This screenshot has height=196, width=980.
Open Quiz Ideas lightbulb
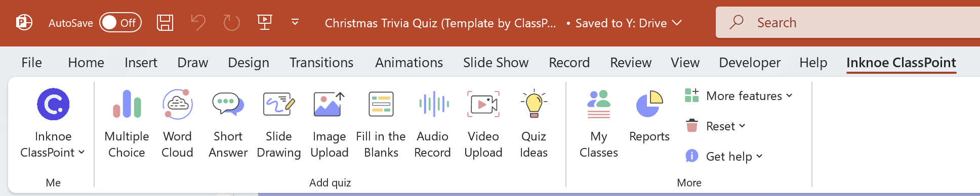(x=534, y=124)
